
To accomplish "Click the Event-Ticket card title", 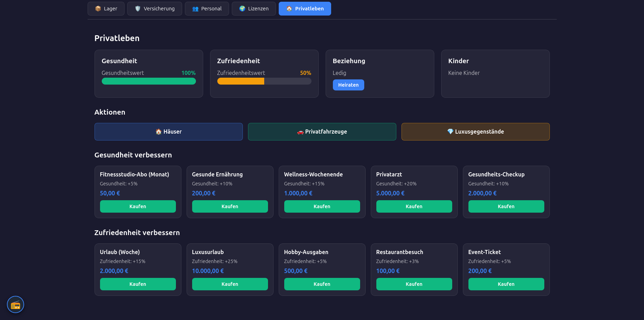I will click(485, 252).
